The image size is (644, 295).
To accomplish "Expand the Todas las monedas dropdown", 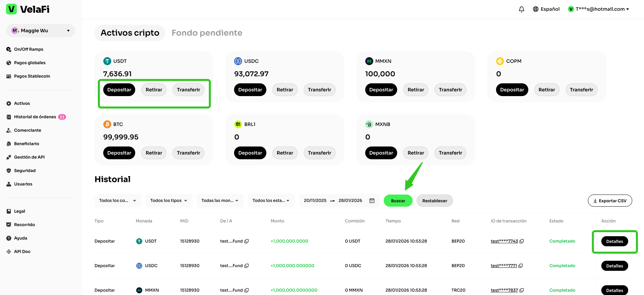I will pos(220,201).
